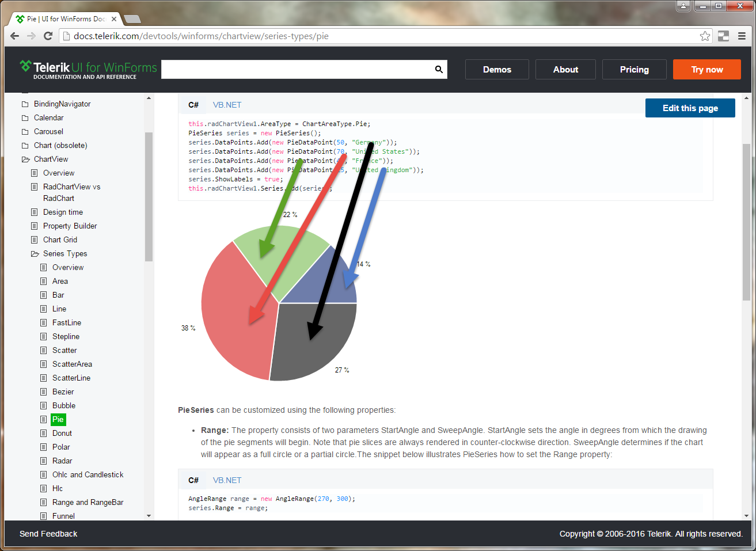
Task: Click the Chrome user profile icon
Action: 683,6
